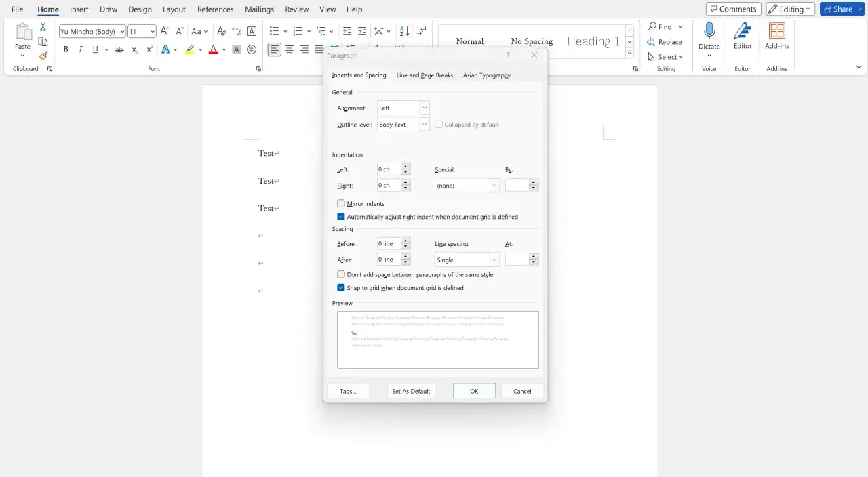Select the Heading 1 style

point(593,41)
